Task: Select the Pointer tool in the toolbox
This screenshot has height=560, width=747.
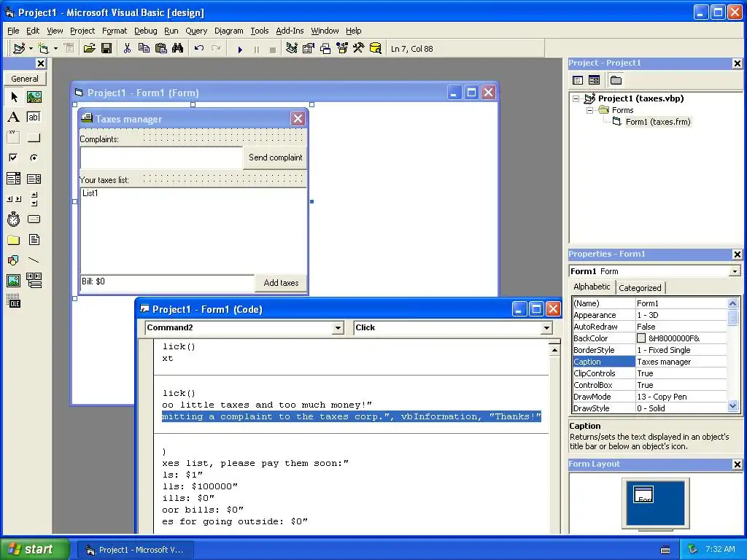Action: pyautogui.click(x=14, y=97)
